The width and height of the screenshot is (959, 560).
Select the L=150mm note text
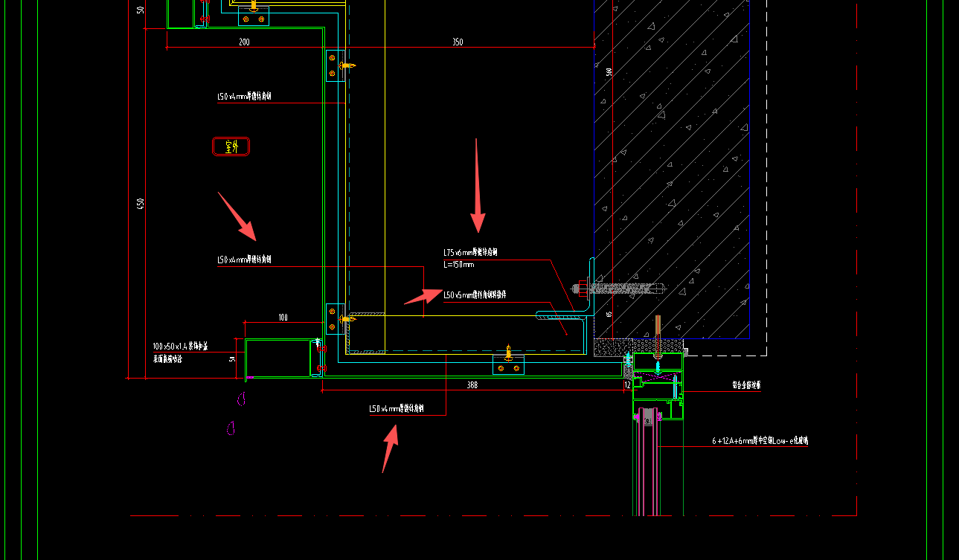click(459, 264)
